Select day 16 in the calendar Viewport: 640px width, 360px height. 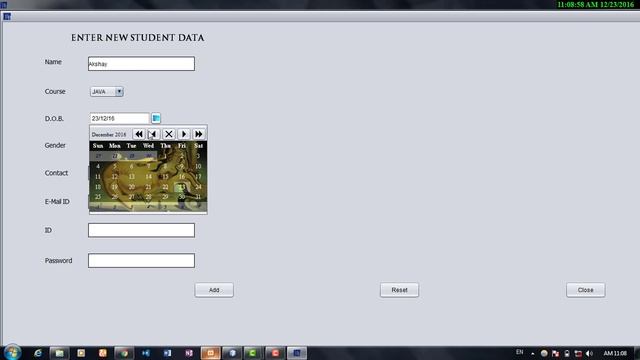pos(182,177)
